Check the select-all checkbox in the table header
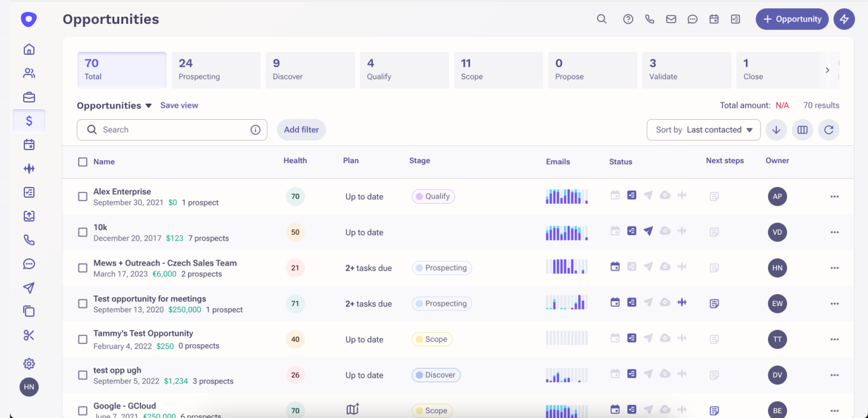868x418 pixels. tap(83, 162)
